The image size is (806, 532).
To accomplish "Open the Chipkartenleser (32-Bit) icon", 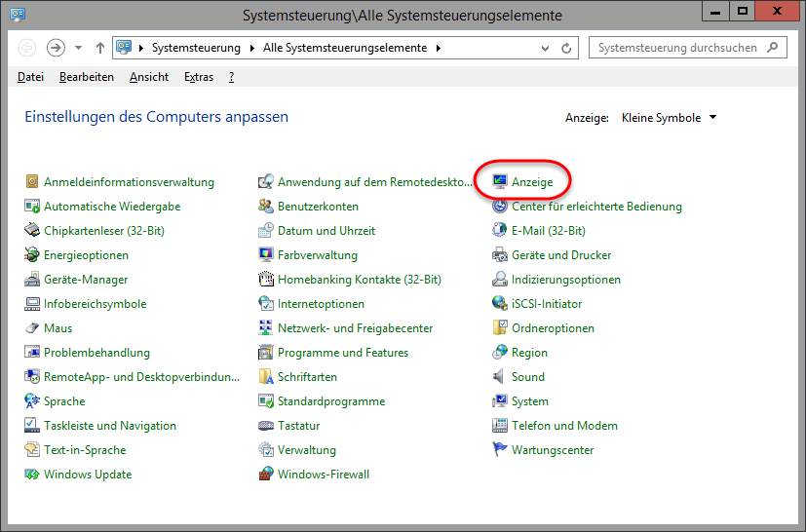I will click(32, 230).
